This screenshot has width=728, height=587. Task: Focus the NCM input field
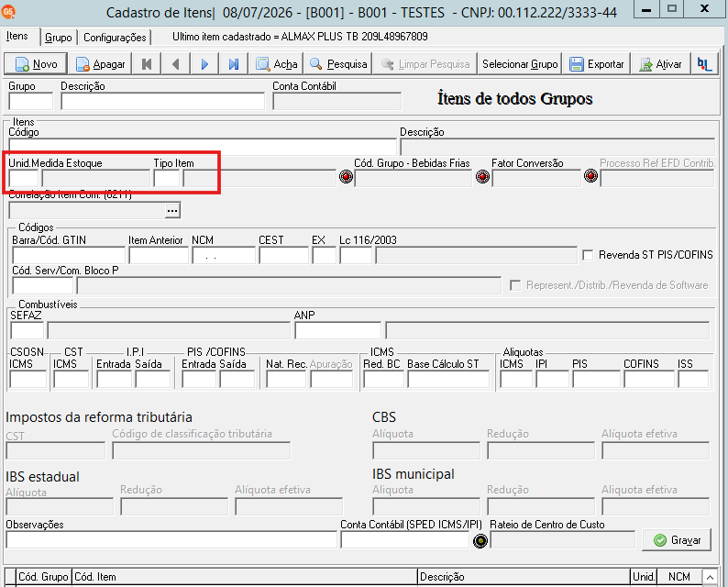click(224, 255)
